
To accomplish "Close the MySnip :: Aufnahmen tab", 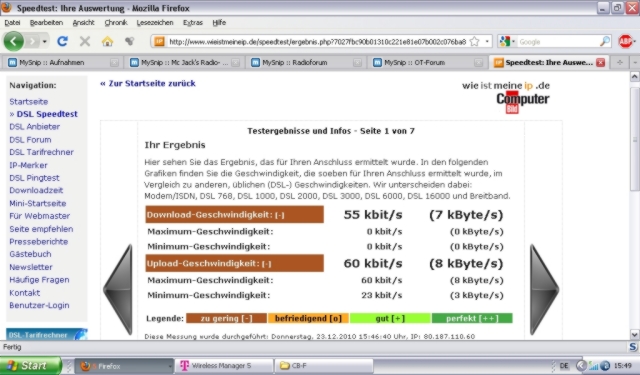I will [x=114, y=63].
